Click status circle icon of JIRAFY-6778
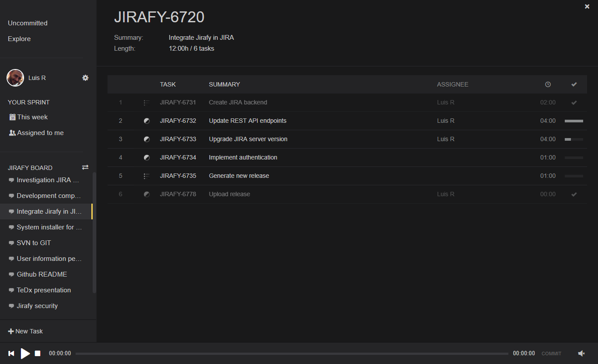Image resolution: width=598 pixels, height=364 pixels. pyautogui.click(x=146, y=194)
